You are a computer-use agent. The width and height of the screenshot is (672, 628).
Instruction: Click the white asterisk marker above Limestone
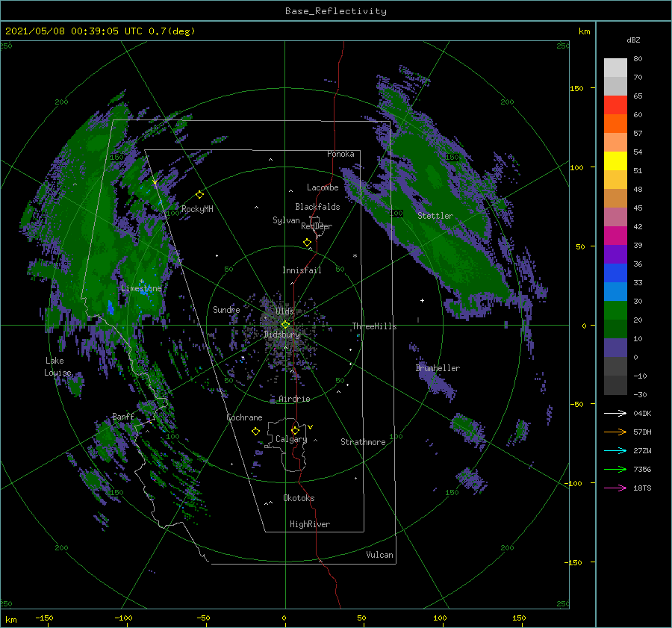(x=141, y=282)
